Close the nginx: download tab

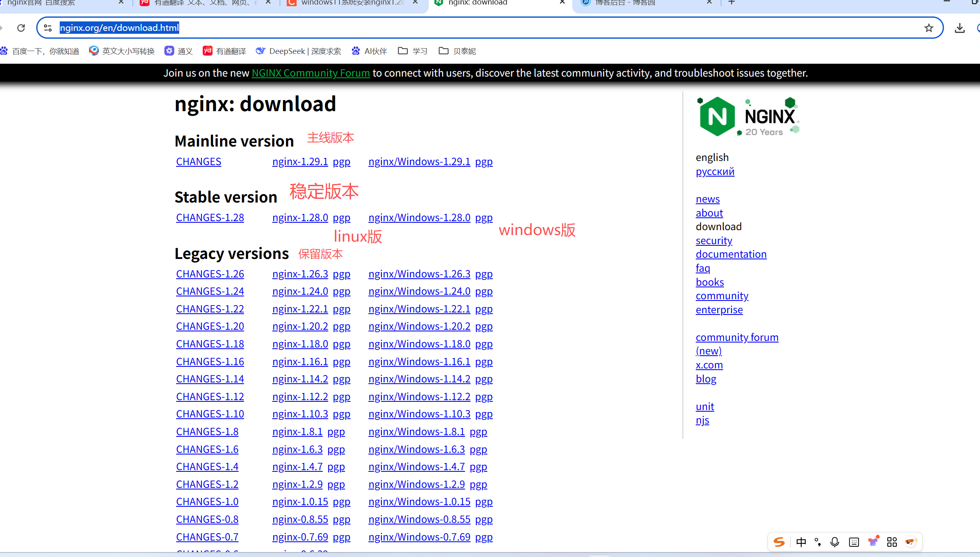[562, 2]
